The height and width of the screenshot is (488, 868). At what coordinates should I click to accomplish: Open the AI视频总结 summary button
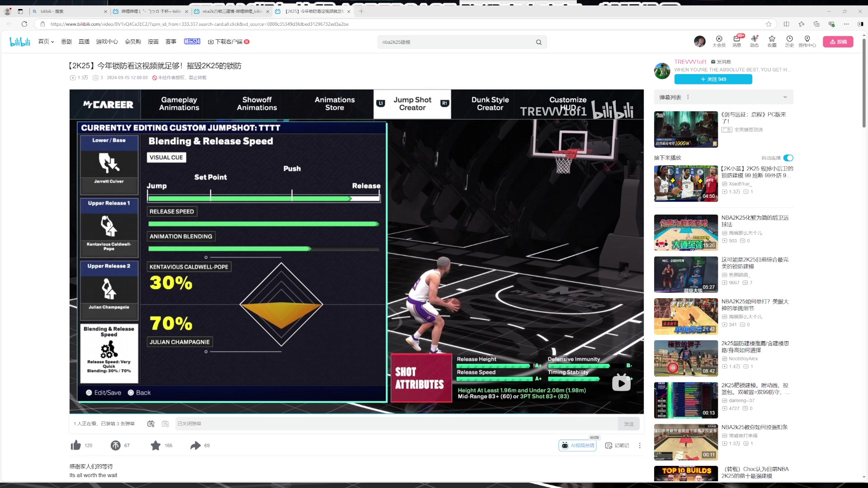578,446
